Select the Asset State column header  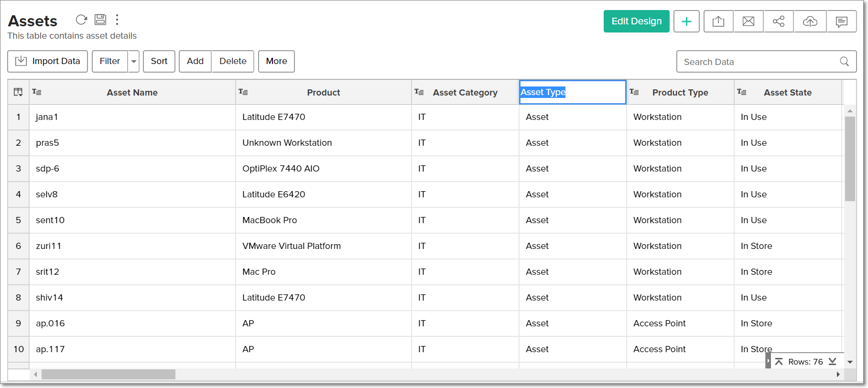pos(788,92)
